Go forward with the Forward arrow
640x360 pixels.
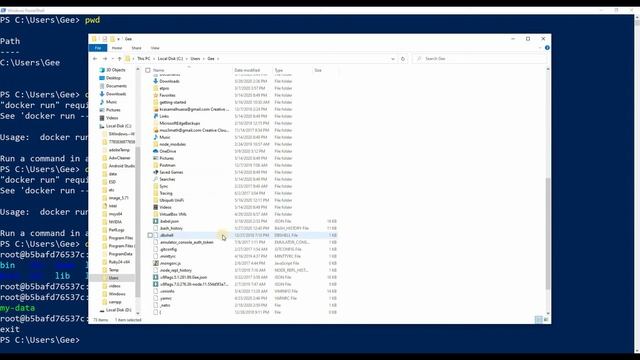pos(104,59)
